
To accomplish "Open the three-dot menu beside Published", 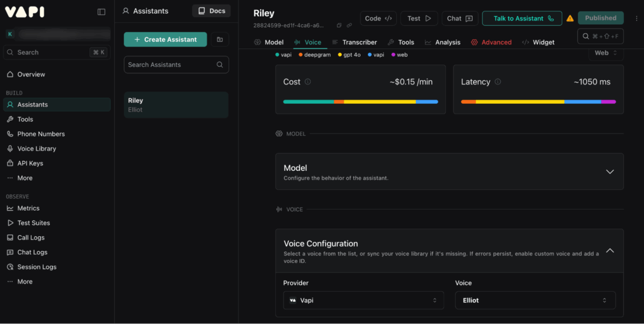I will point(637,18).
